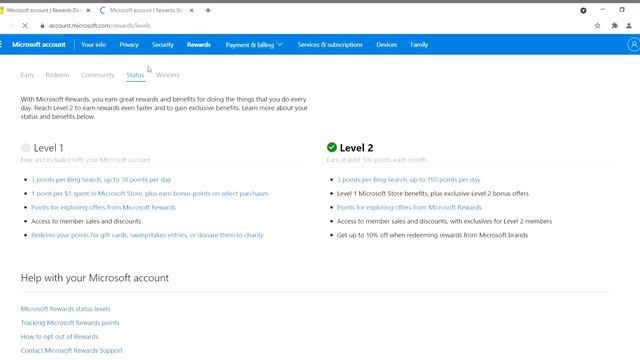Open 1 point per $1 Microsoft Store link
The height and width of the screenshot is (360, 640).
(150, 193)
